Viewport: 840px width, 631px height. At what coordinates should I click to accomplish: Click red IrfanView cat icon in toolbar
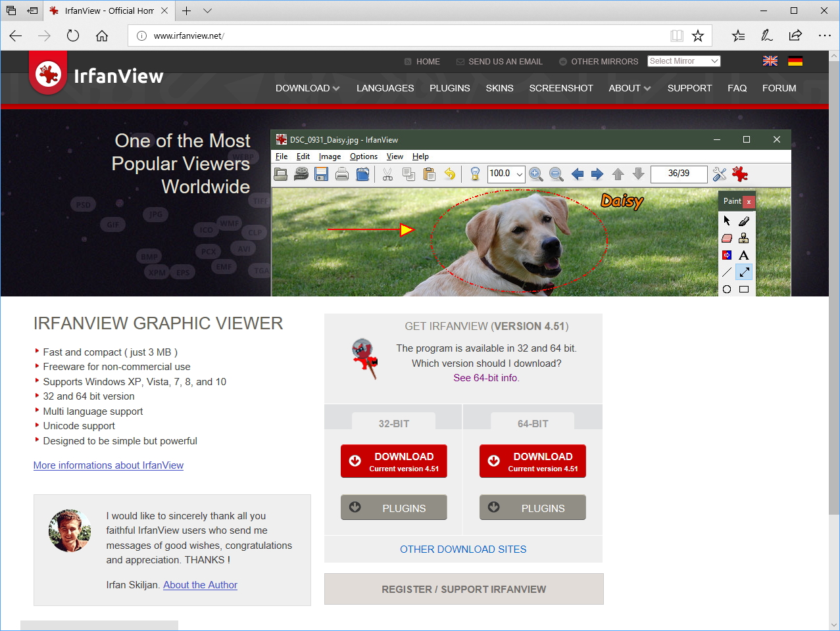(x=740, y=174)
